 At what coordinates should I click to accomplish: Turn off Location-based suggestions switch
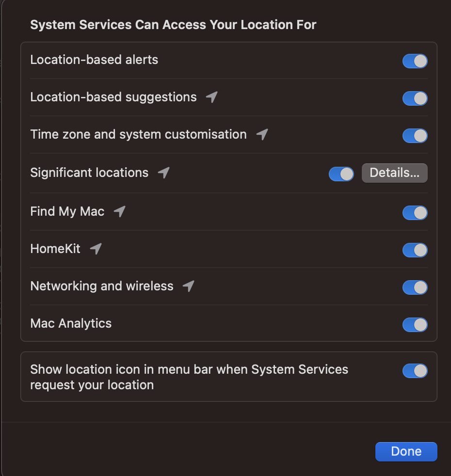415,98
